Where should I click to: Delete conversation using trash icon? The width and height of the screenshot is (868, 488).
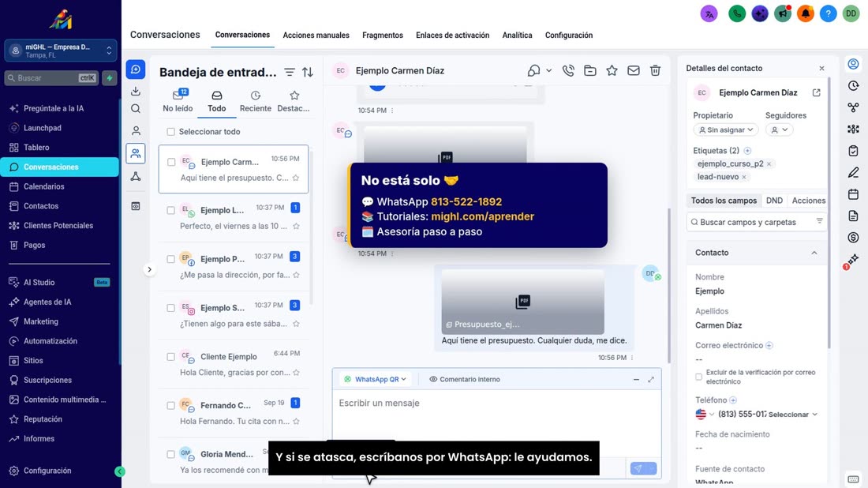click(656, 71)
